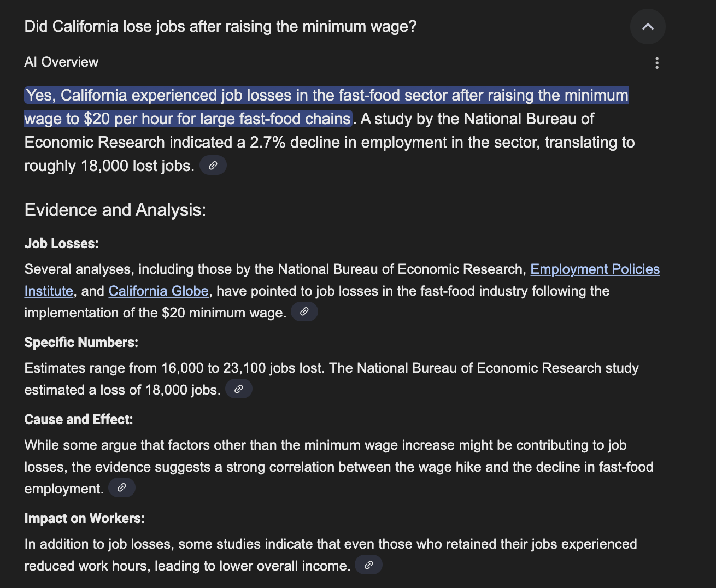The width and height of the screenshot is (716, 588).
Task: Click the "Impact on Workers:" subheading
Action: click(85, 518)
